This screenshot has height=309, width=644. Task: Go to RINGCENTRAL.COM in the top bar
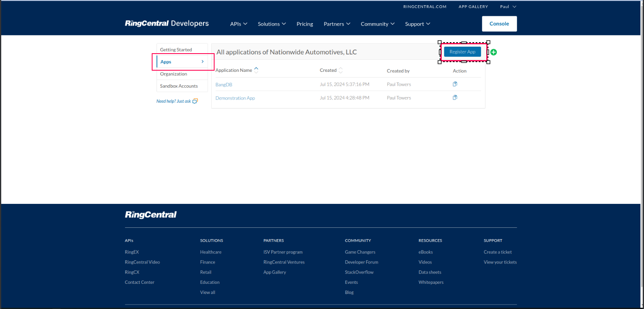tap(425, 6)
